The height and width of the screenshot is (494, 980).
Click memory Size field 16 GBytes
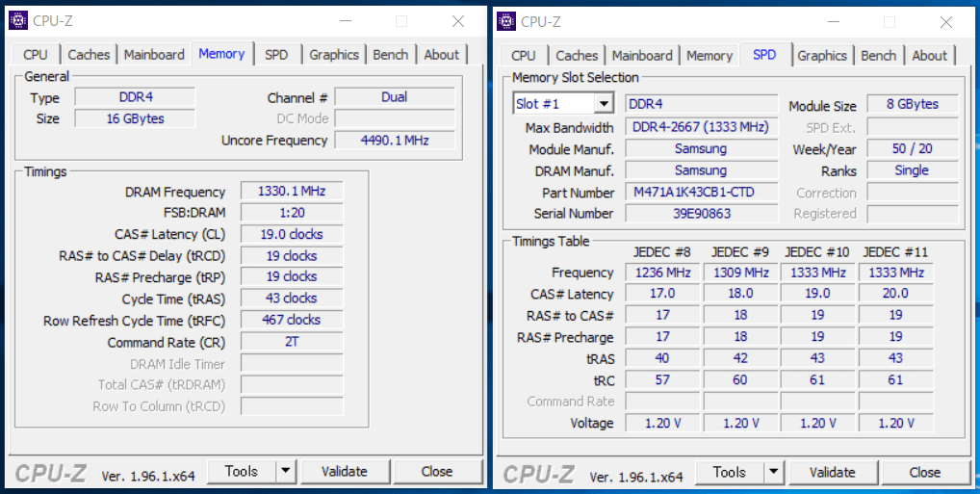point(135,118)
